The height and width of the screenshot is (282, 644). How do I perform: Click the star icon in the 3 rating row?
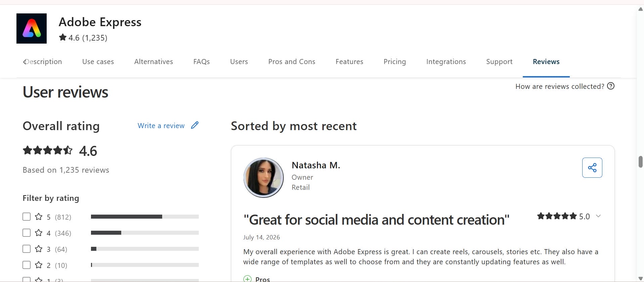(x=39, y=249)
